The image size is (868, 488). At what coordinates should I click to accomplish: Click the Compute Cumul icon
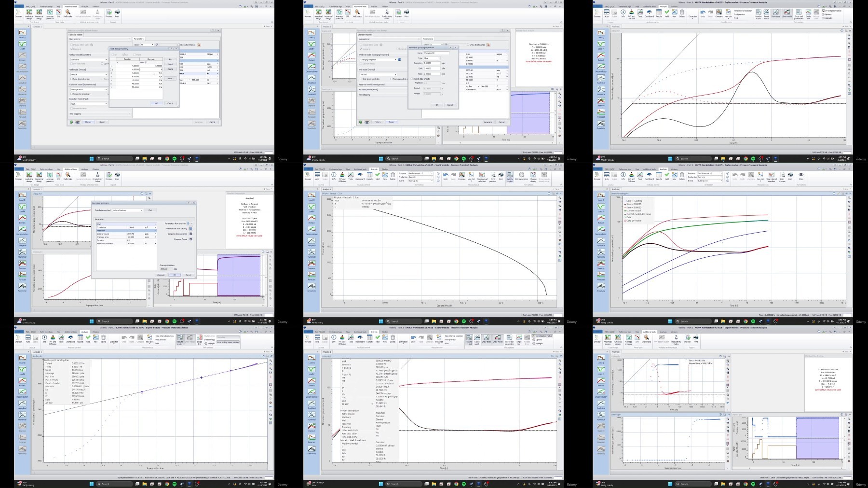pos(191,239)
